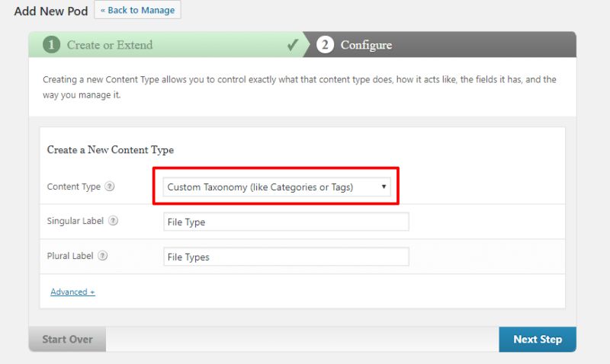Screen dimensions: 610x364
Task: Click the Plural Label input field
Action: click(x=286, y=257)
